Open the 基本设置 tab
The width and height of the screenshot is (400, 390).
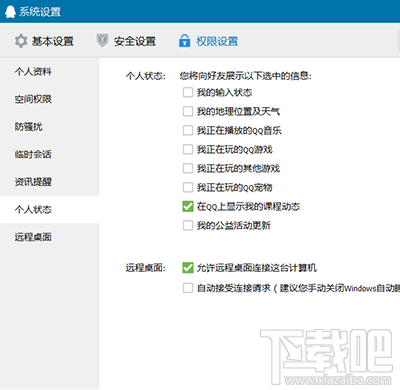[44, 41]
